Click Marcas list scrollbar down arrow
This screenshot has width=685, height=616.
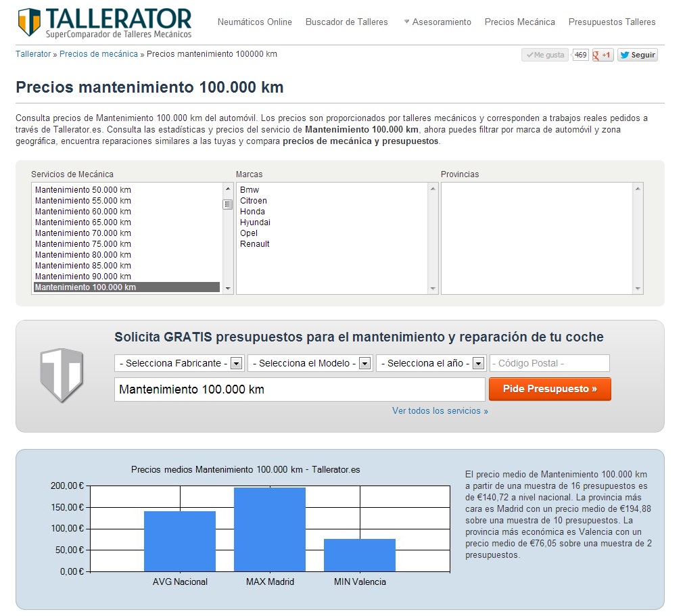(433, 288)
